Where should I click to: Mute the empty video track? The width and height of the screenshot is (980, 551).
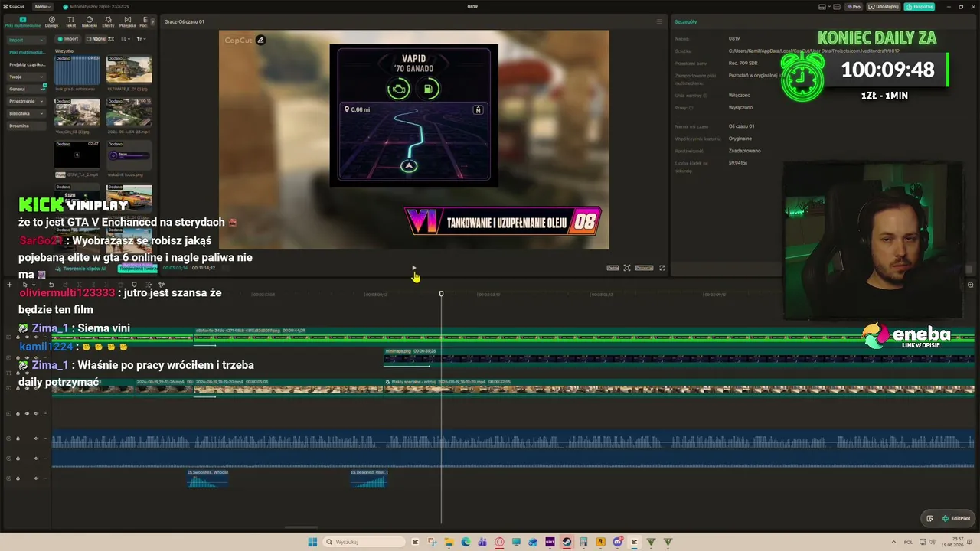click(x=36, y=413)
